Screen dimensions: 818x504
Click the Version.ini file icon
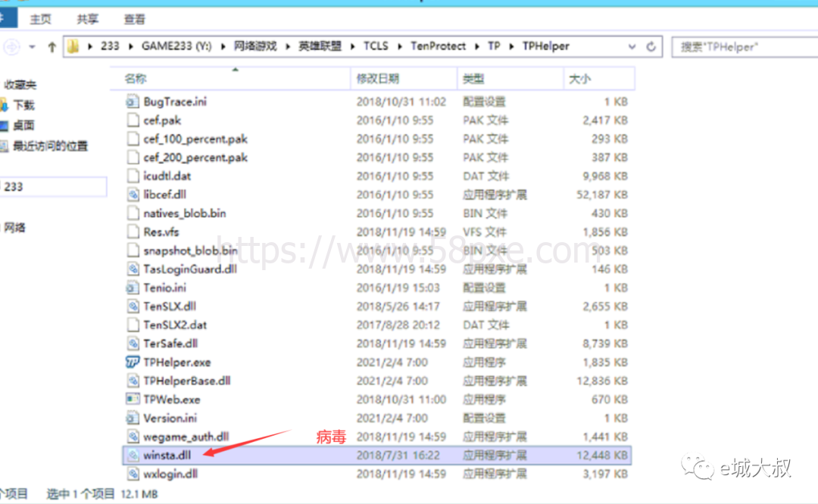click(x=133, y=418)
